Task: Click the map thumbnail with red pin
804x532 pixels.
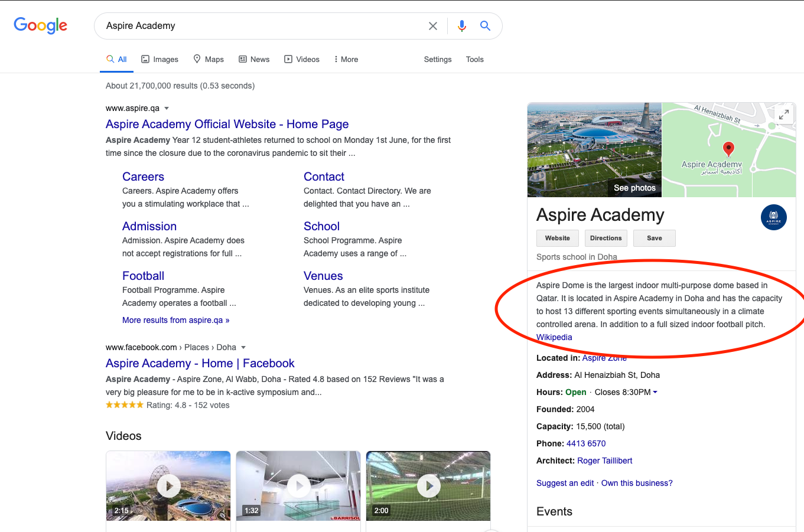Action: pos(729,150)
